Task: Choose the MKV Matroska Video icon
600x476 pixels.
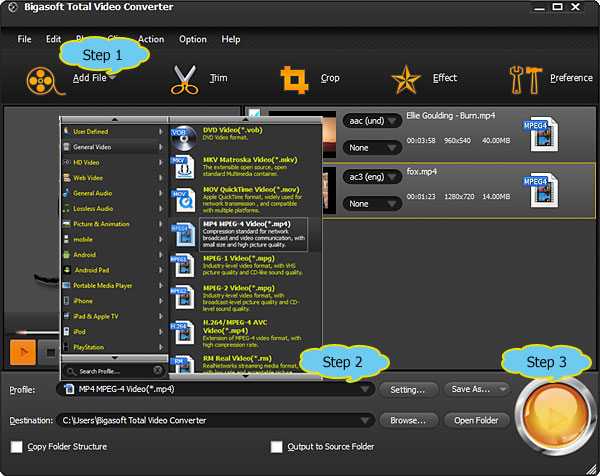Action: click(x=184, y=168)
